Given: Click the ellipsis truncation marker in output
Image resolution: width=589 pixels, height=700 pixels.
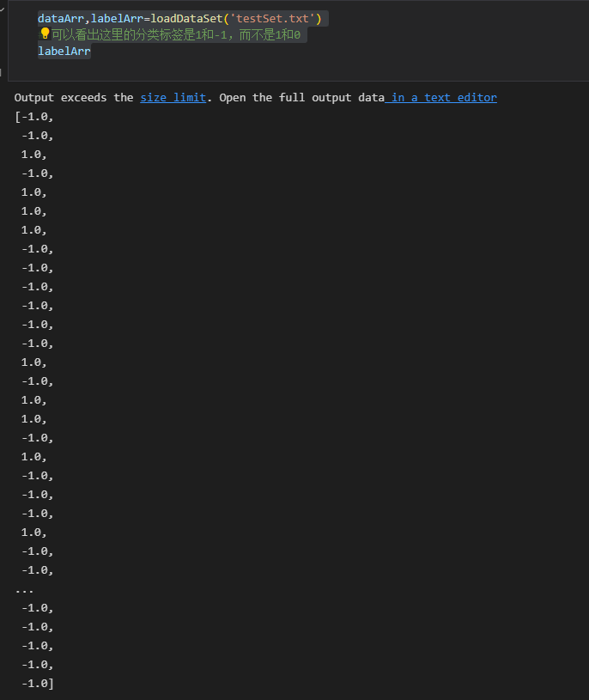Looking at the screenshot, I should click(24, 590).
